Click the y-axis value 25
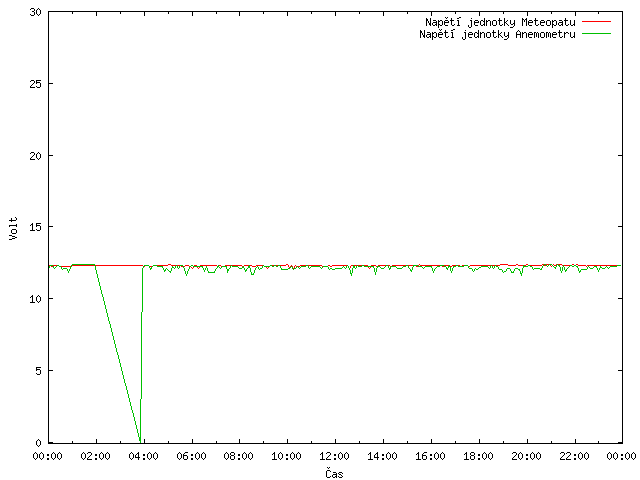Viewport: 640px width, 480px height. pos(36,84)
